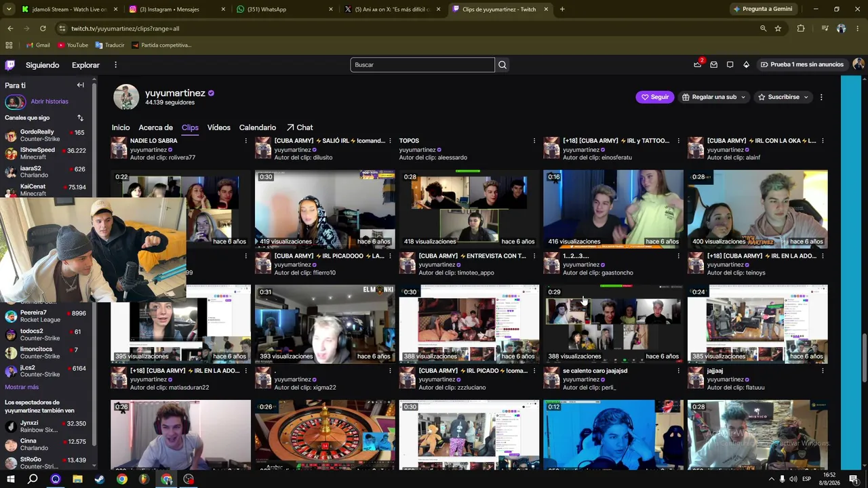
Task: Click the clip author text gaastoncho
Action: coord(617,273)
